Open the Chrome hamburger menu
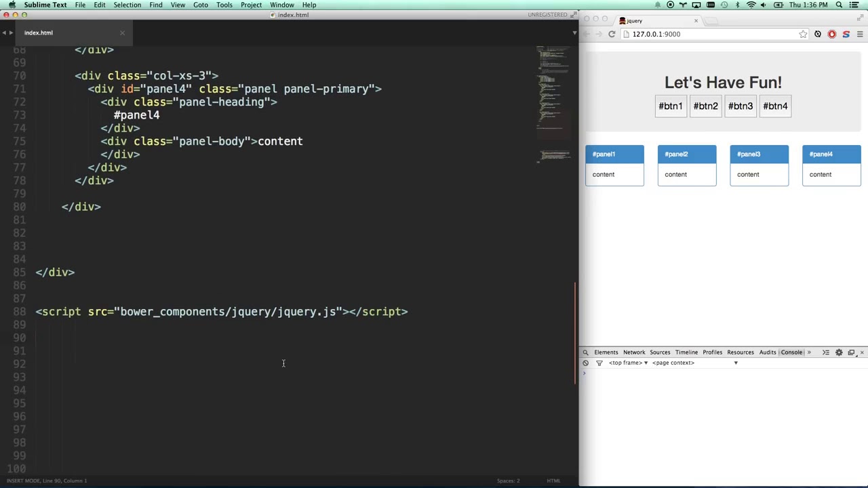The image size is (868, 488). pyautogui.click(x=860, y=34)
